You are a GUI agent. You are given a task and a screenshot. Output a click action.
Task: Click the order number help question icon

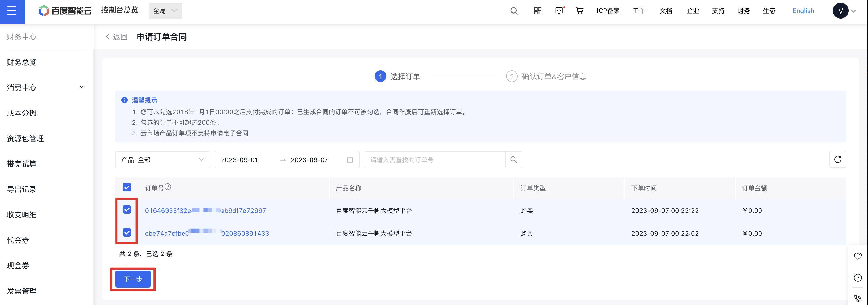[168, 186]
